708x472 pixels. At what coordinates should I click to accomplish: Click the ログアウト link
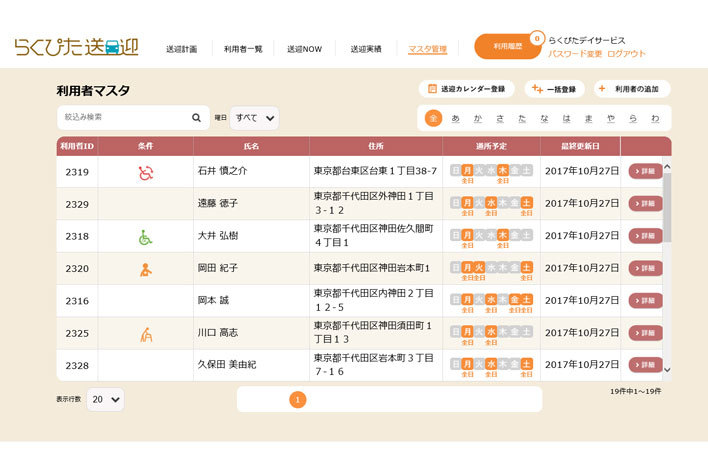pyautogui.click(x=626, y=54)
